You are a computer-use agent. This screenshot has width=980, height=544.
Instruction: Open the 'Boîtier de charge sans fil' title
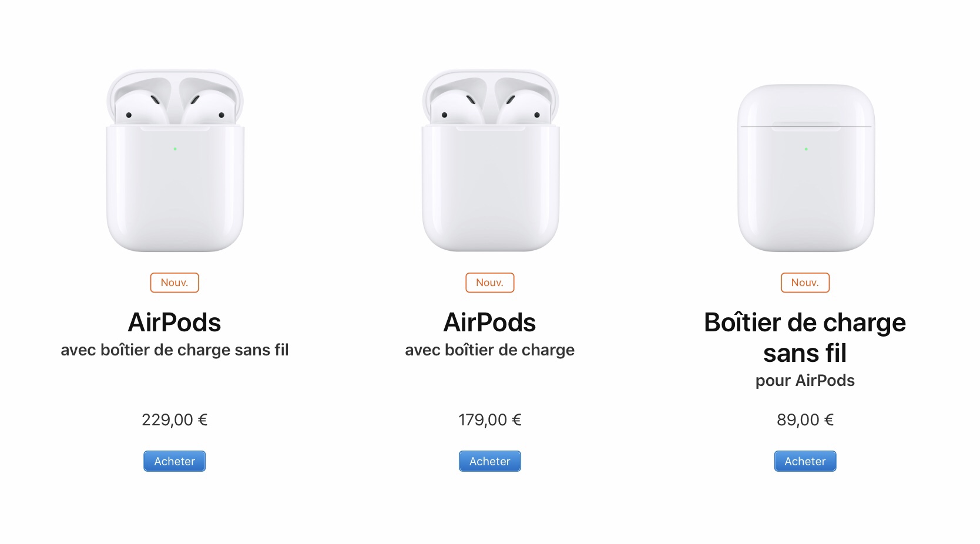click(x=805, y=338)
